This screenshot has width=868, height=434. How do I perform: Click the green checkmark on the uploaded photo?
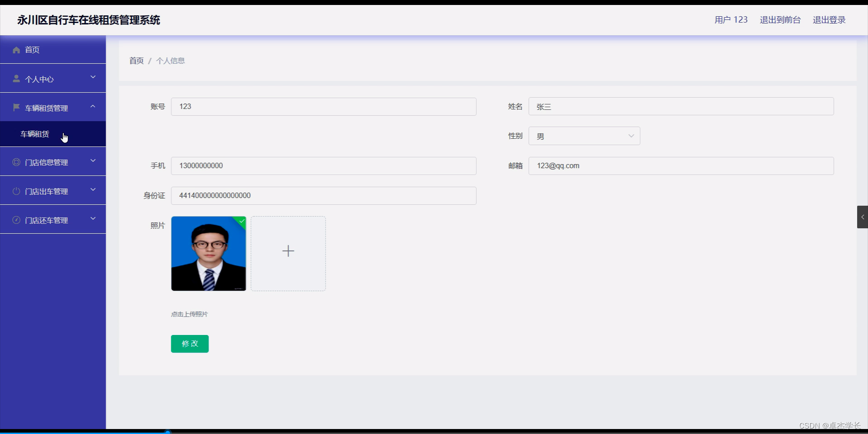point(241,222)
